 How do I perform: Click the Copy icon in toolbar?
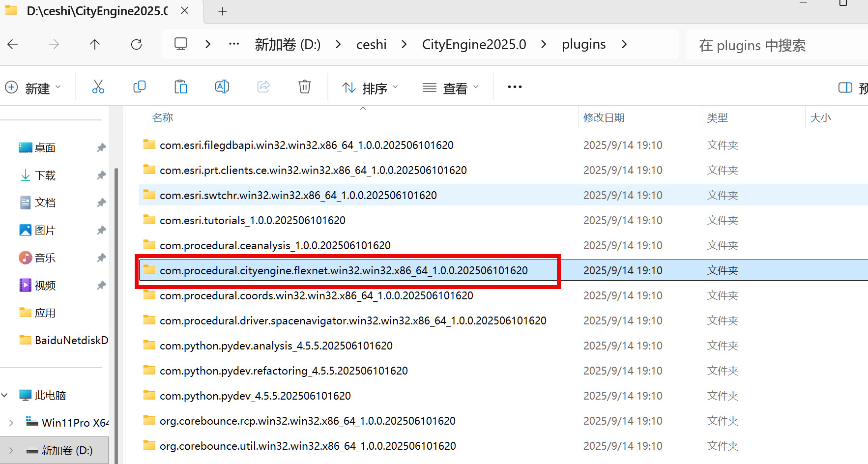pyautogui.click(x=140, y=87)
